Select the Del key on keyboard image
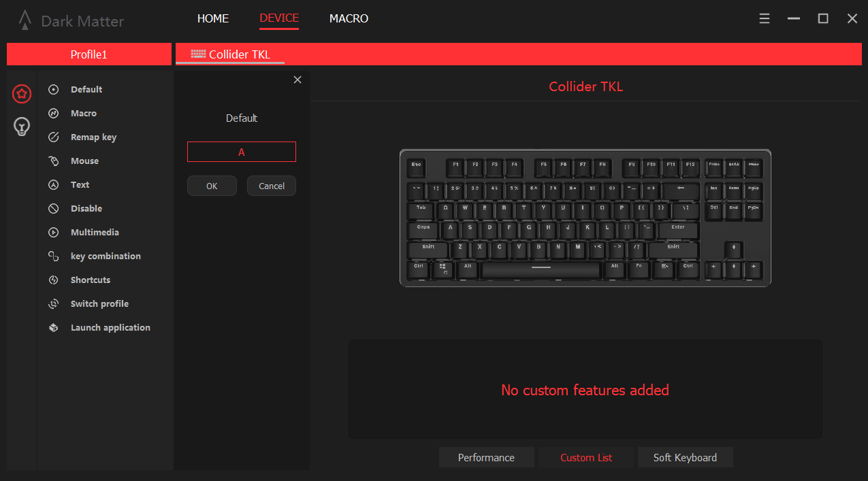The height and width of the screenshot is (481, 868). [x=714, y=211]
